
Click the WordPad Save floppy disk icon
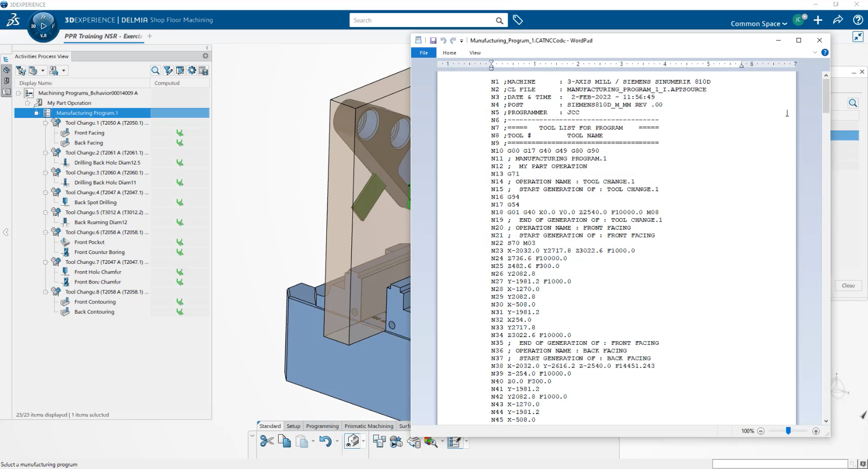pos(432,41)
